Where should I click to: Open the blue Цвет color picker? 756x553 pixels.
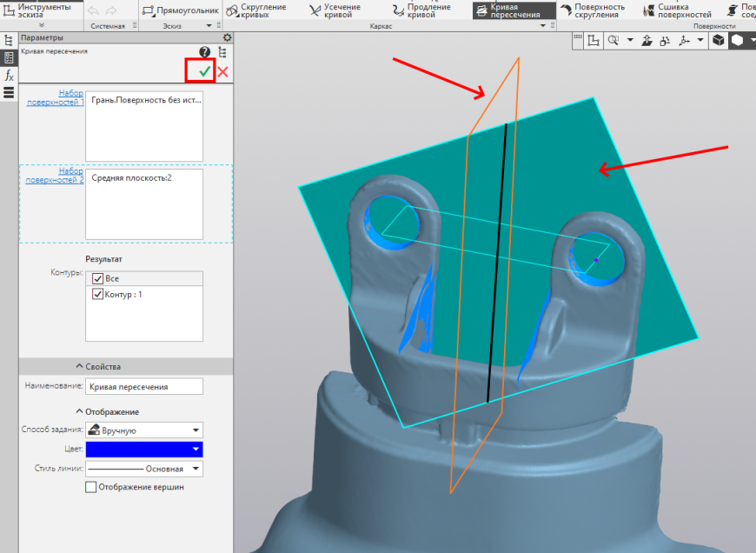pyautogui.click(x=144, y=450)
